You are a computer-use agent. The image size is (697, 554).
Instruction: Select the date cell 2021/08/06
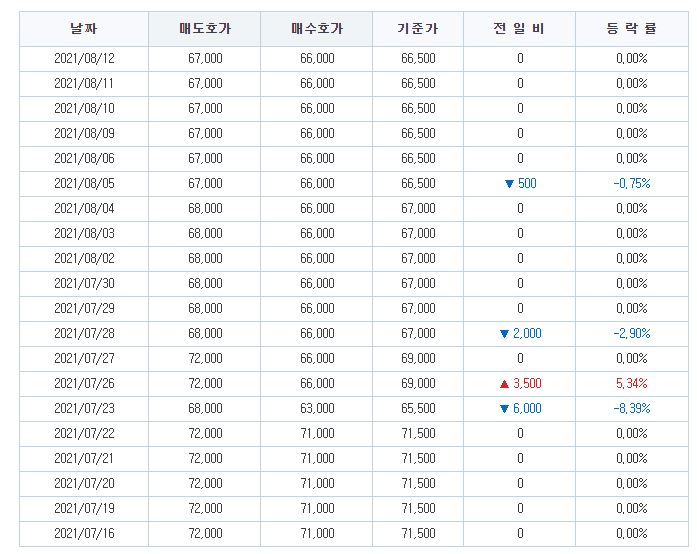[x=84, y=158]
